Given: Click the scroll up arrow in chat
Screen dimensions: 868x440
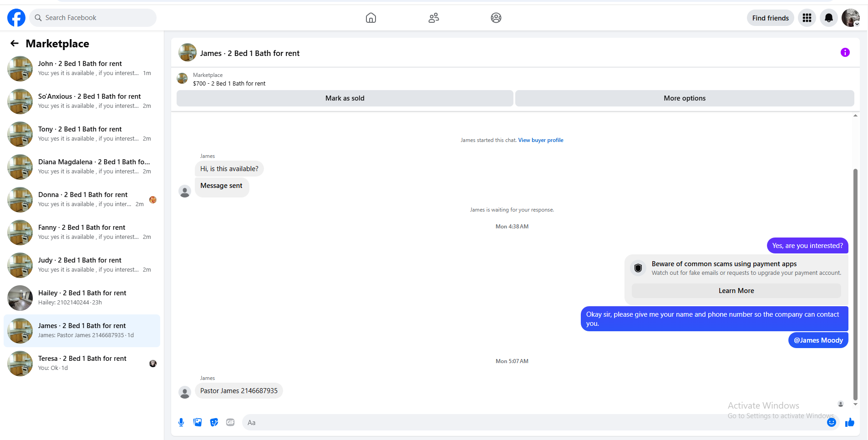Looking at the screenshot, I should tap(855, 116).
